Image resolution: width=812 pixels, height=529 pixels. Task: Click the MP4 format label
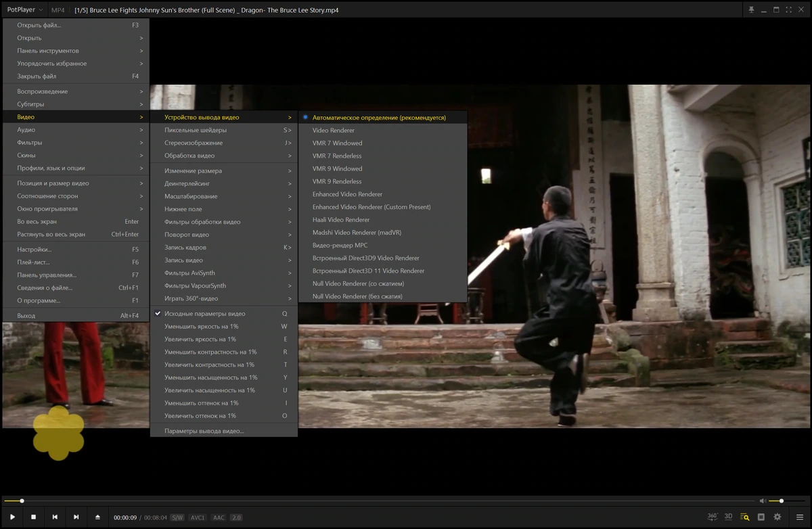58,10
